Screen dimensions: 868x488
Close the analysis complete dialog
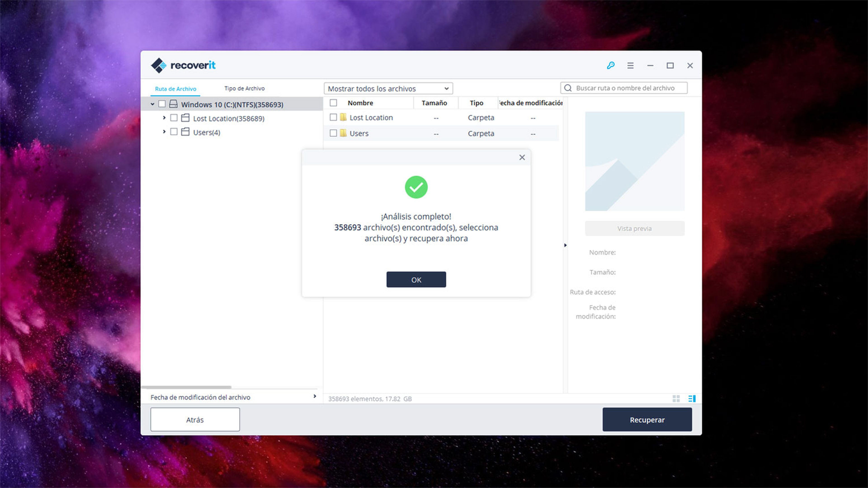click(x=522, y=157)
